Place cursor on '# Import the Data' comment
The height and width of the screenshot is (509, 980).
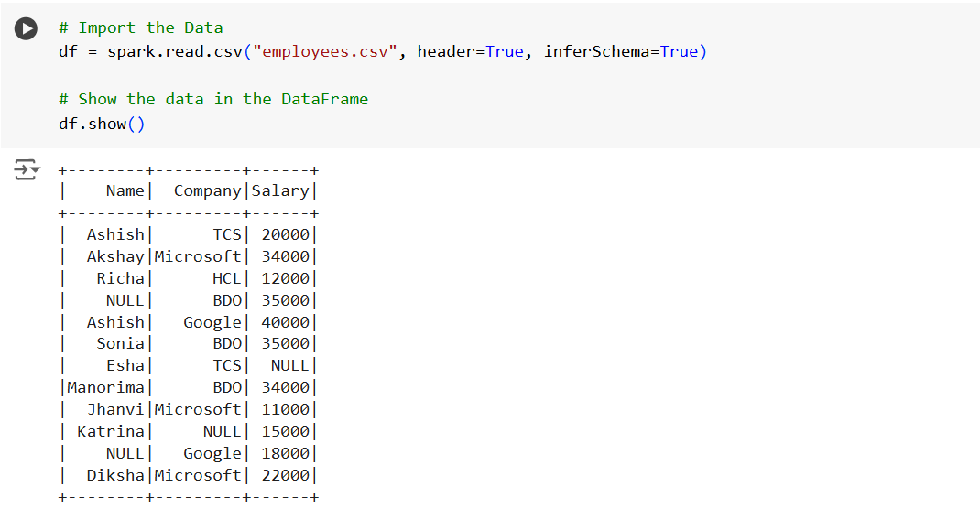pyautogui.click(x=140, y=27)
